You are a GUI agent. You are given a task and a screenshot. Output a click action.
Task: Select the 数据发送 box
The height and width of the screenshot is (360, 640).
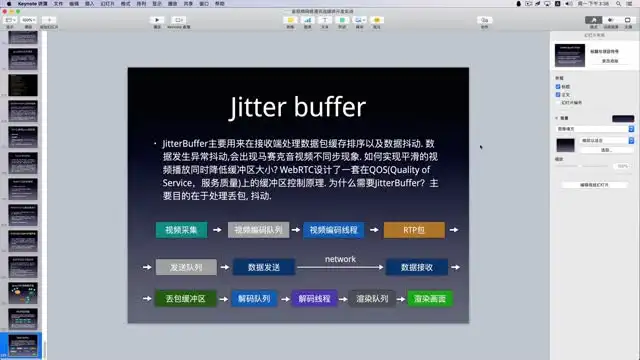[264, 267]
